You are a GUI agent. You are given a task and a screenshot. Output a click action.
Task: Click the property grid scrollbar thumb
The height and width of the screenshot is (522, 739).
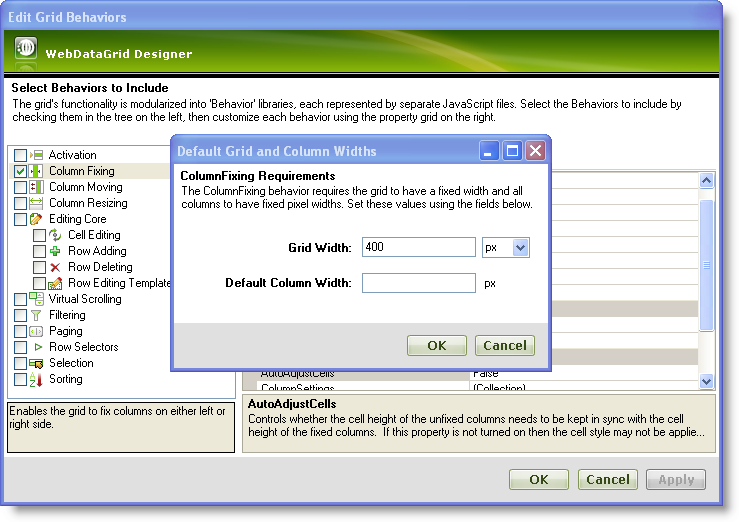(706, 265)
